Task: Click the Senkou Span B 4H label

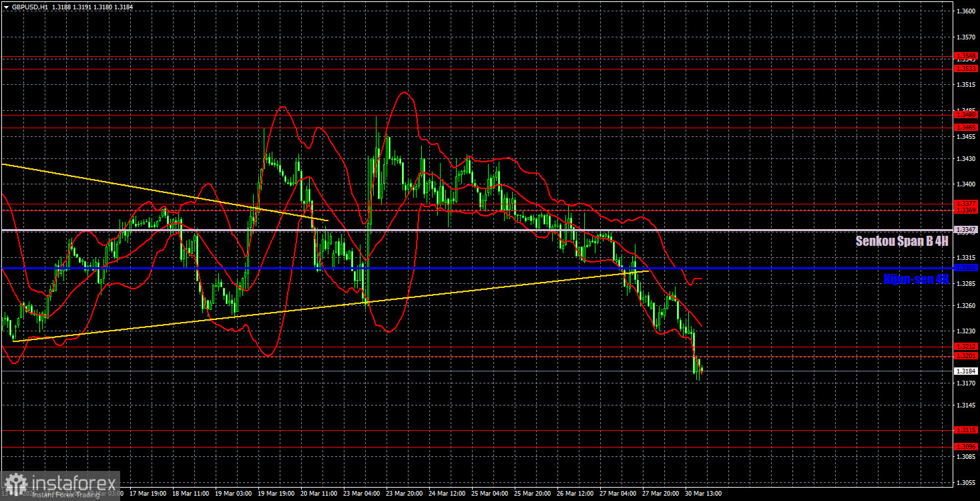Action: click(x=902, y=241)
